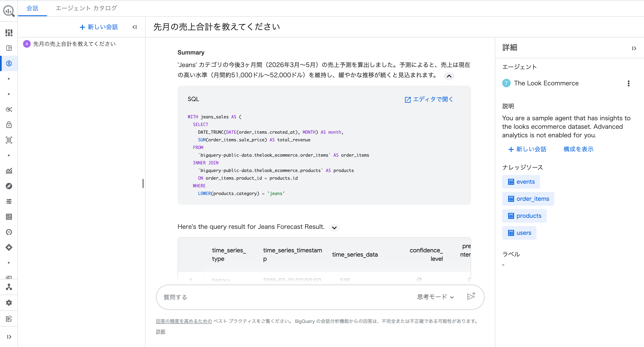
Task: Open the 思考モード dropdown
Action: tap(435, 297)
